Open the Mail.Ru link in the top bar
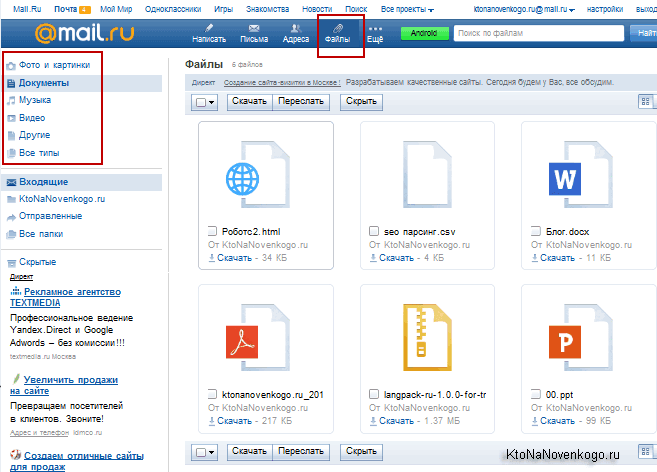 (27, 9)
